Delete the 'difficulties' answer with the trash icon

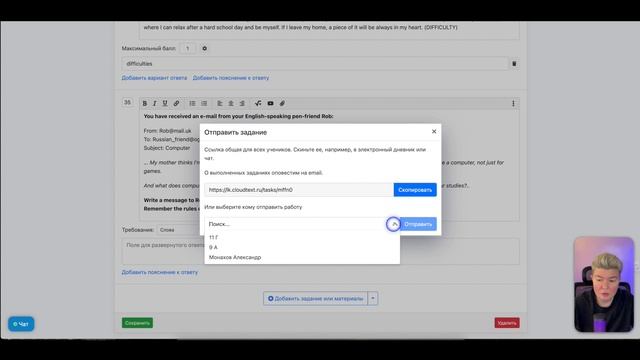pyautogui.click(x=514, y=64)
